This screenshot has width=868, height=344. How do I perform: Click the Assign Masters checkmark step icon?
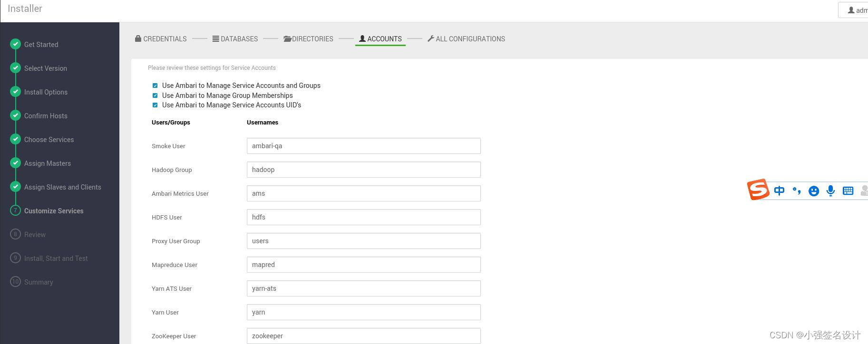tap(15, 163)
